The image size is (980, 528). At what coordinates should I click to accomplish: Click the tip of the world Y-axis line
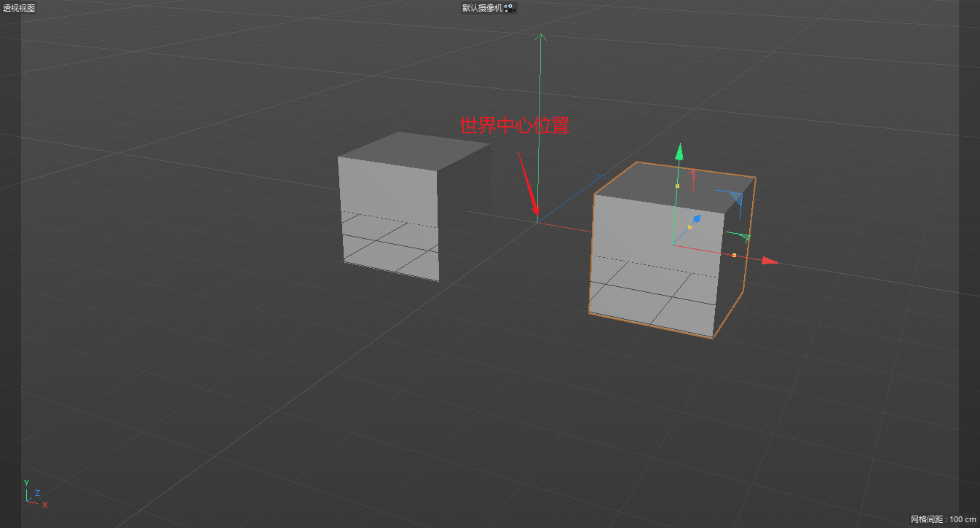click(540, 34)
